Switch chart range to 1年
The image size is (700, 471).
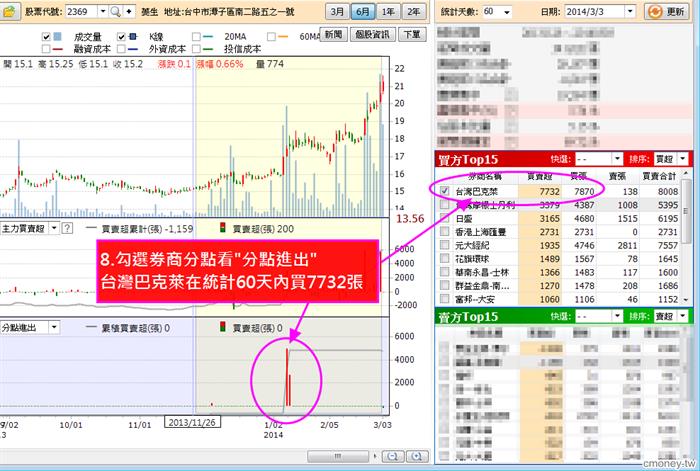tap(388, 12)
